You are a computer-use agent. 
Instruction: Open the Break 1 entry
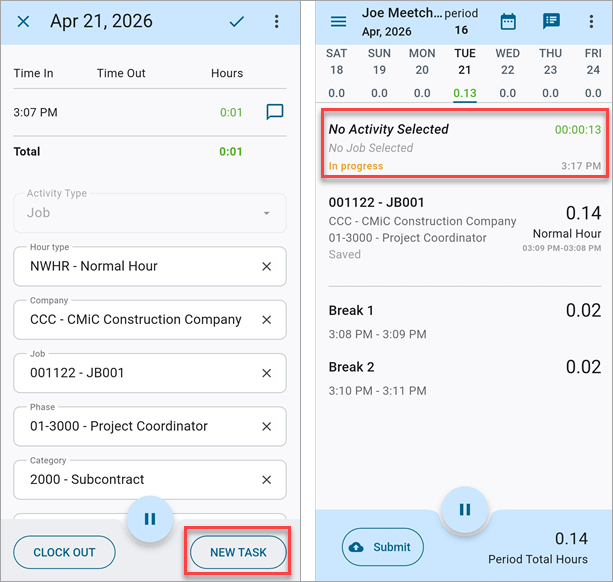point(465,322)
